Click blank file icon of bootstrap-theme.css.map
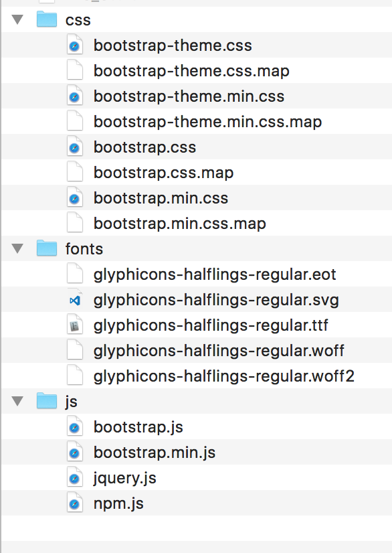 coord(75,70)
